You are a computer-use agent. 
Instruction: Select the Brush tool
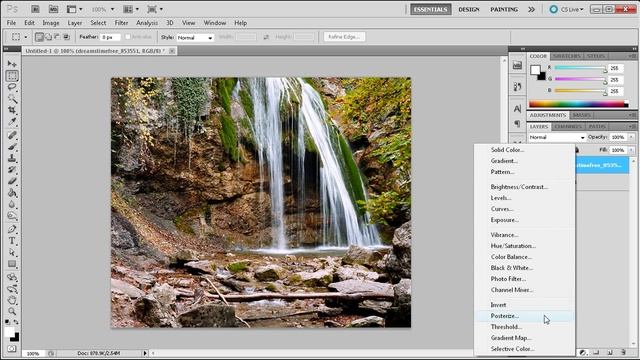[x=12, y=147]
